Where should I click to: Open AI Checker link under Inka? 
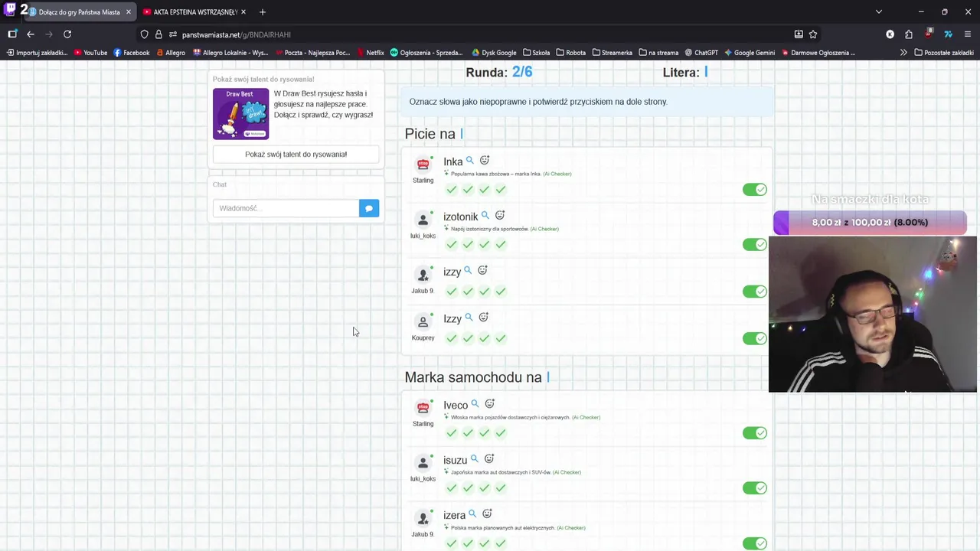pyautogui.click(x=557, y=174)
